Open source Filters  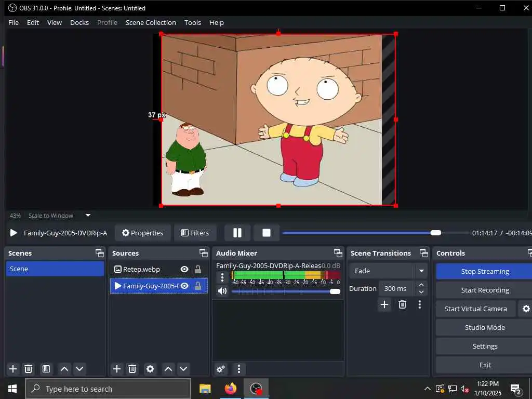click(x=195, y=233)
